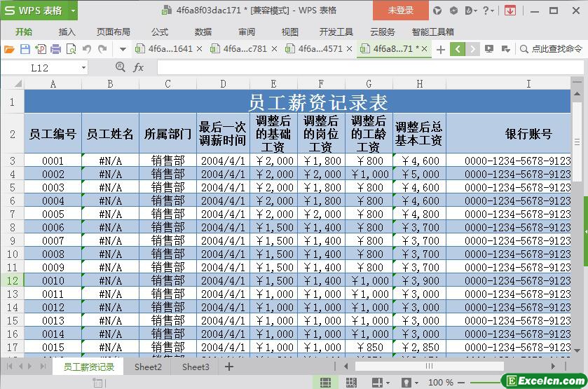Screen dimensions: 588x389
Task: Click the 未登录 login button
Action: pyautogui.click(x=400, y=11)
